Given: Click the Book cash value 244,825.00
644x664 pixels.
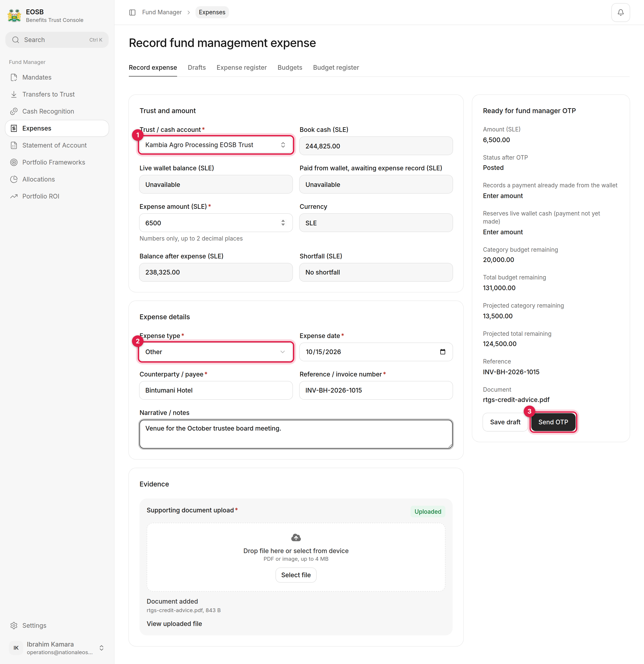Looking at the screenshot, I should pos(322,146).
